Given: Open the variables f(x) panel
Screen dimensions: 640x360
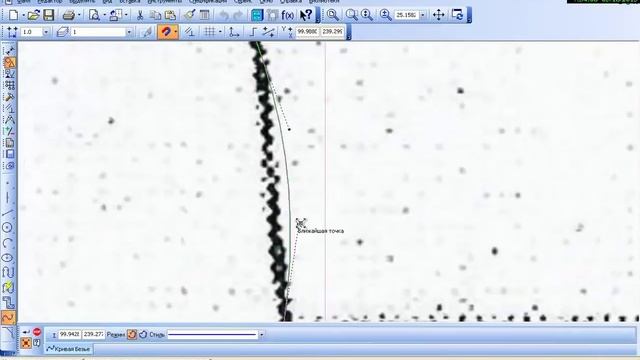Looking at the screenshot, I should (288, 16).
